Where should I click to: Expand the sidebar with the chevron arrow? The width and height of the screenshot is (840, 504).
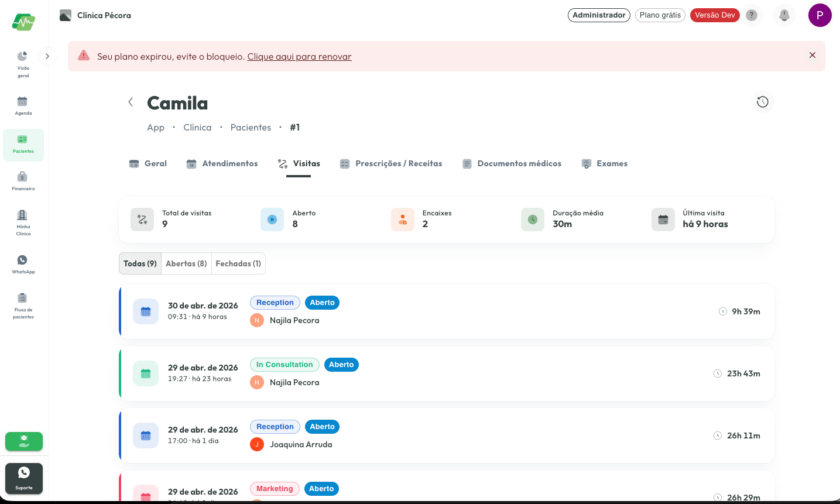pyautogui.click(x=47, y=56)
